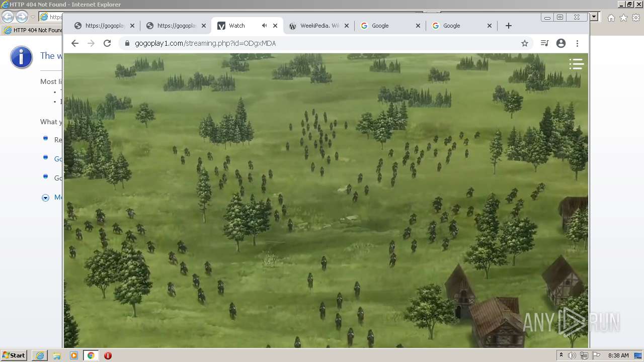Click Chrome's back arrow button
Image resolution: width=644 pixels, height=362 pixels.
coord(75,43)
